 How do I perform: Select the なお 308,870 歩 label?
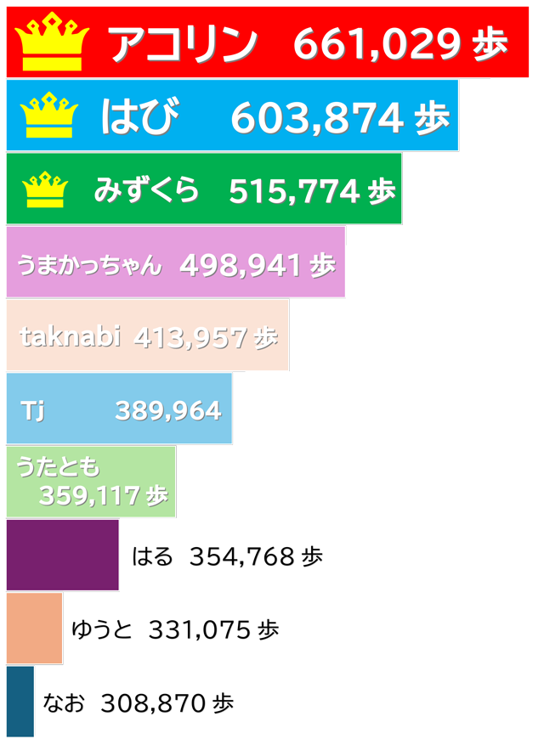coord(138,703)
